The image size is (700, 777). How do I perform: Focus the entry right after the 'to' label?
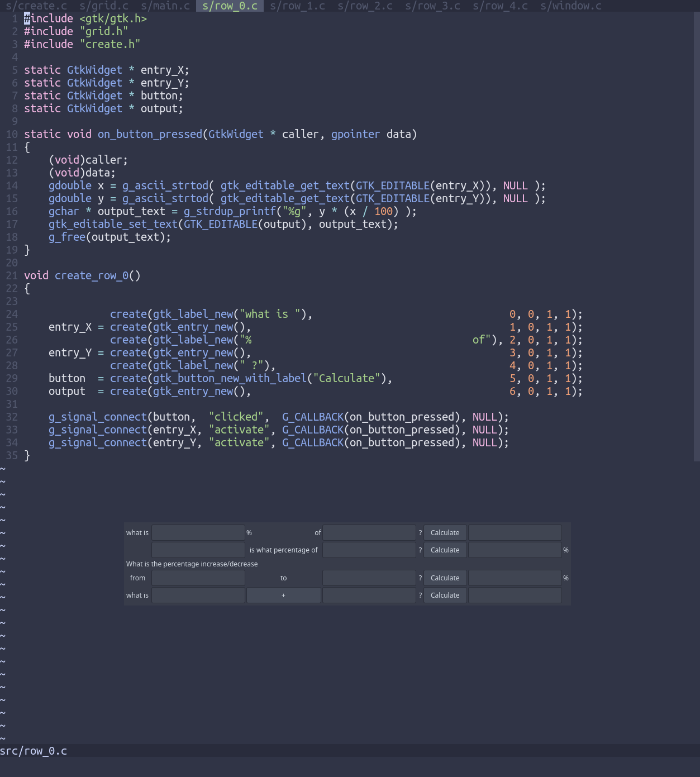pyautogui.click(x=369, y=578)
